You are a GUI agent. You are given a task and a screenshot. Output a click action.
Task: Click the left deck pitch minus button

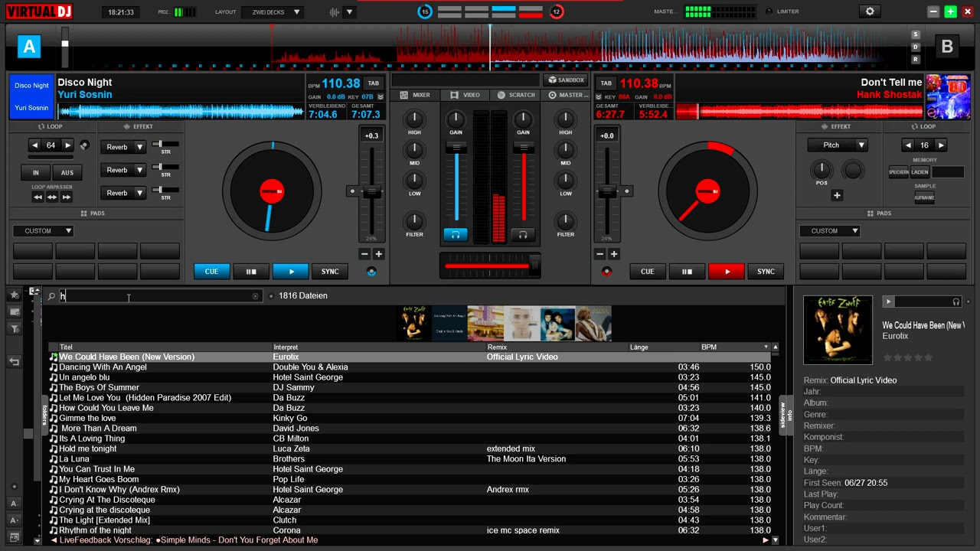coord(364,254)
